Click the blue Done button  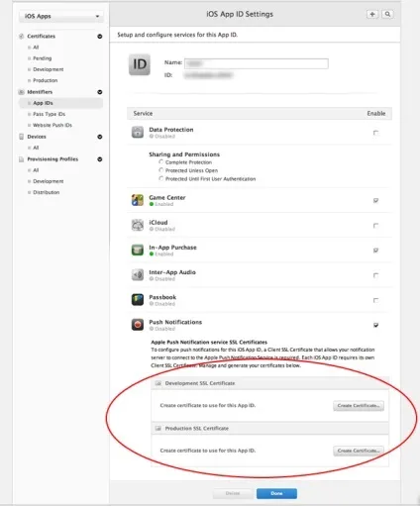point(276,493)
